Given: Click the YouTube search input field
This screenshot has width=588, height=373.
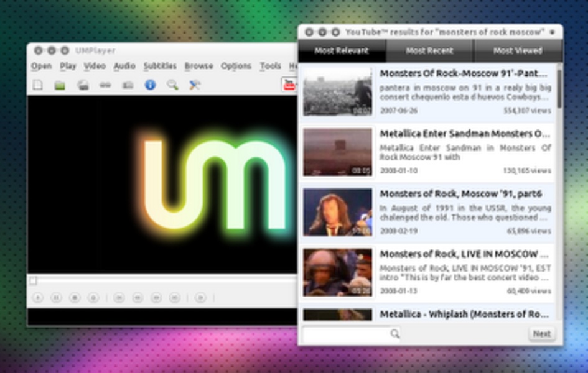Looking at the screenshot, I should 347,334.
